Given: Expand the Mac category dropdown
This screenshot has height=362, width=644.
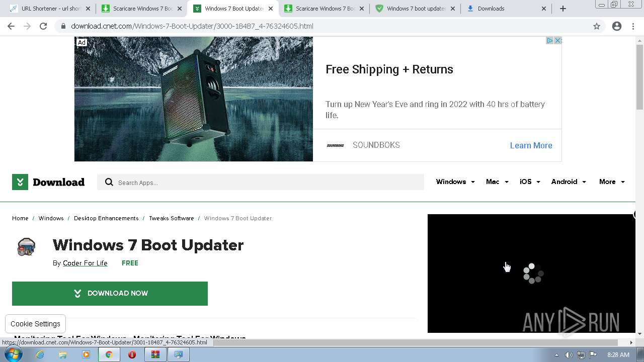Looking at the screenshot, I should [497, 182].
